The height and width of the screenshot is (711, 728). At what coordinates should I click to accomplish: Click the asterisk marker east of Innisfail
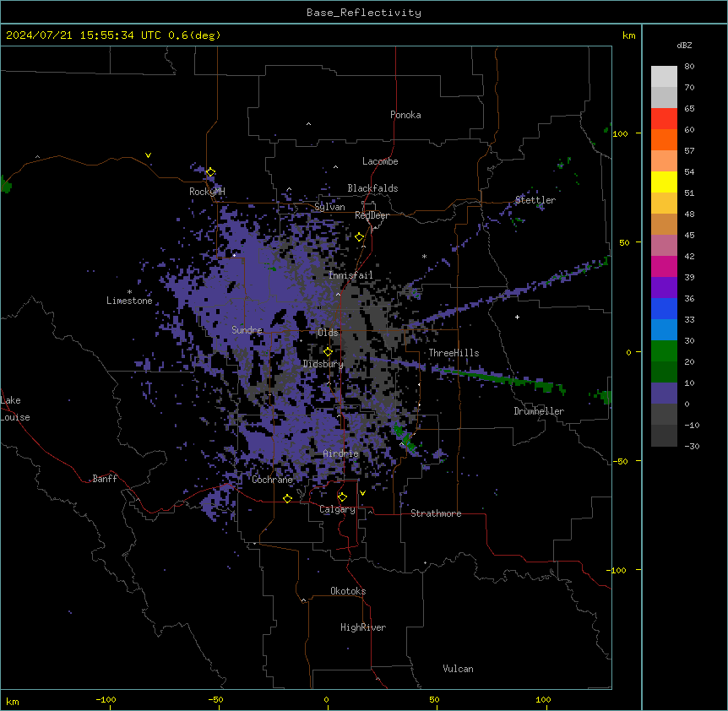pyautogui.click(x=424, y=256)
